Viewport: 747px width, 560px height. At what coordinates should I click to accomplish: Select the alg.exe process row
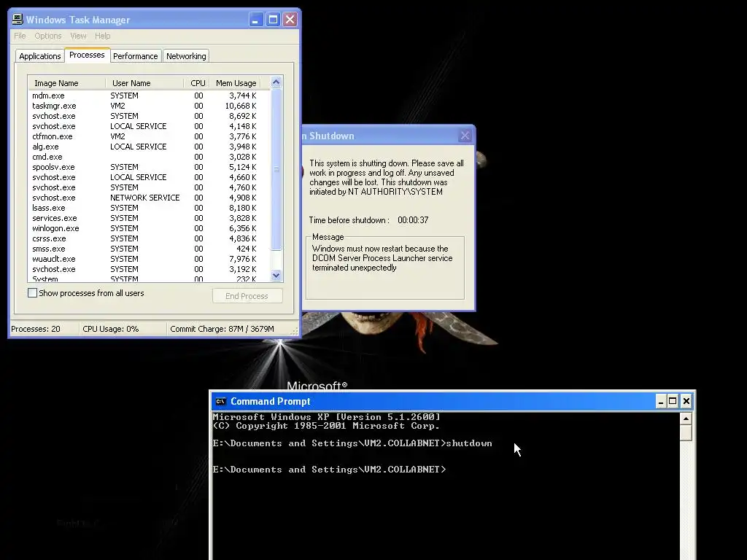(149, 147)
